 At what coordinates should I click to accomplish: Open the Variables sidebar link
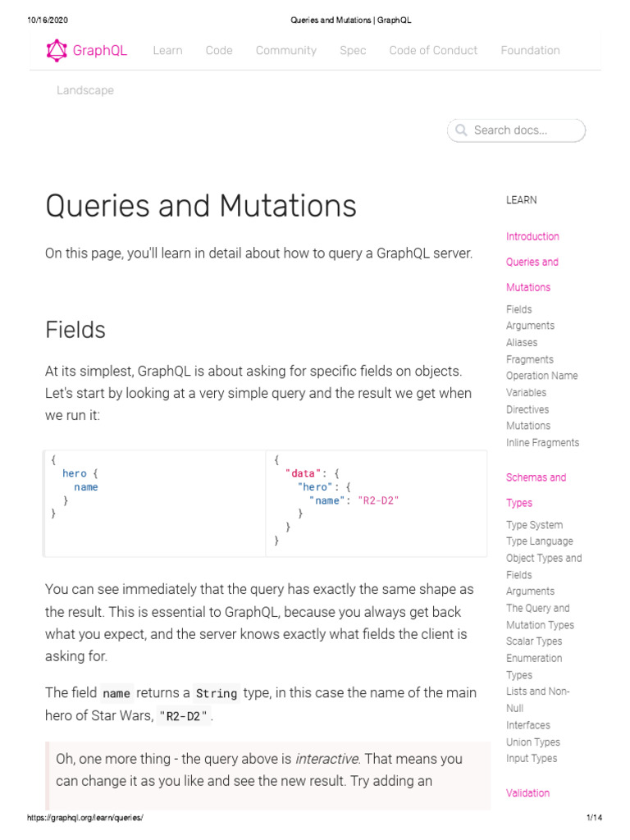pyautogui.click(x=526, y=392)
